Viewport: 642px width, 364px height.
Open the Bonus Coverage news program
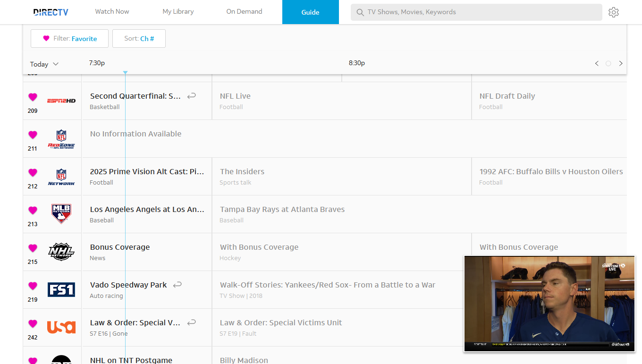146,252
